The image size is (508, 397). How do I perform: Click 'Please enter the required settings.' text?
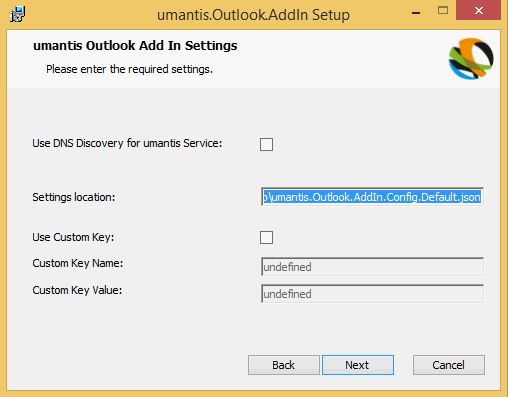(129, 69)
